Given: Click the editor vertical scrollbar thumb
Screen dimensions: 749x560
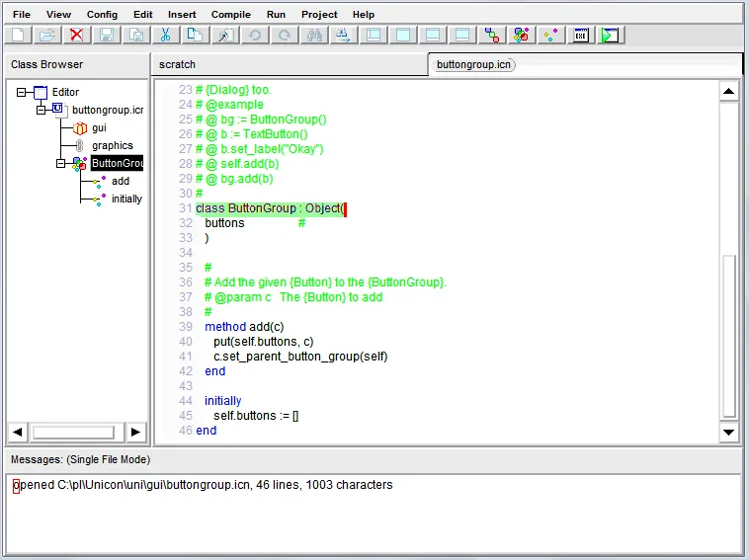Looking at the screenshot, I should pos(728,336).
